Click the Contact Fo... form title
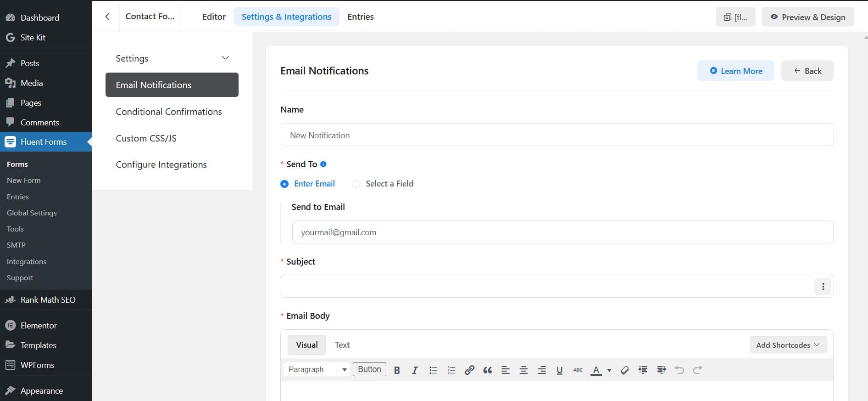868x401 pixels. [150, 17]
